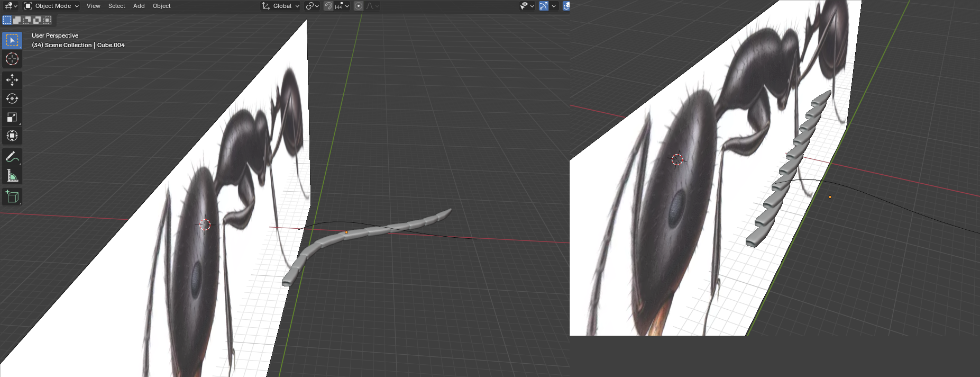Choose Set new selection mode
The width and height of the screenshot is (980, 377).
coord(7,20)
